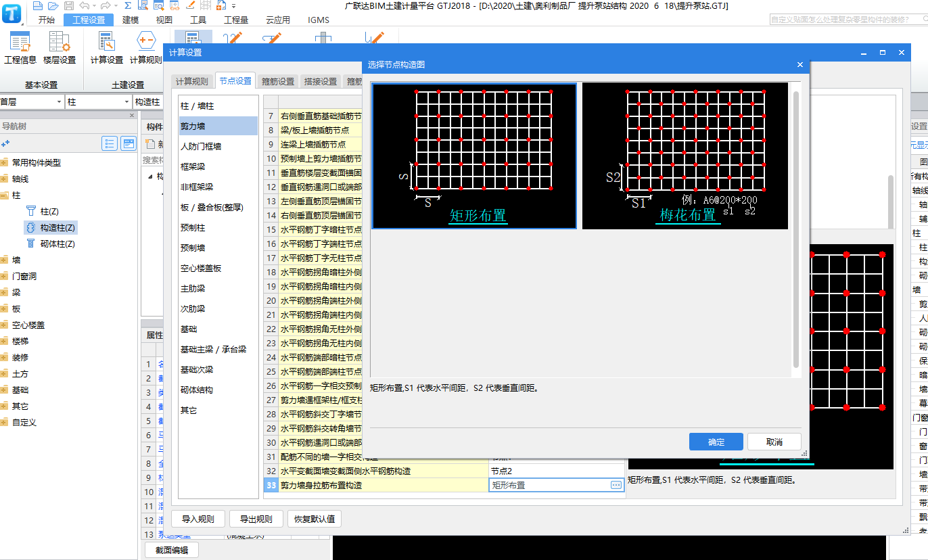Select 砌体结构 in component category list
Image resolution: width=928 pixels, height=560 pixels.
(x=218, y=390)
